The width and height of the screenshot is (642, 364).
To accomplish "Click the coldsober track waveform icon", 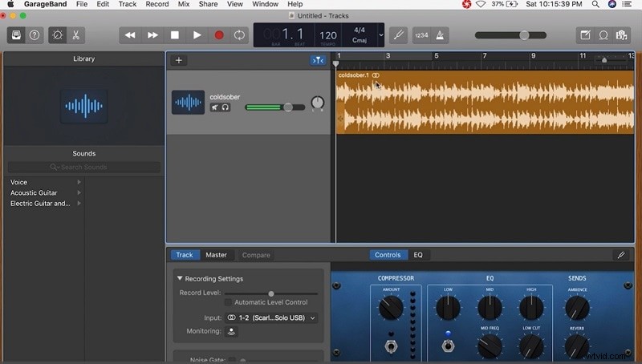I will point(188,102).
